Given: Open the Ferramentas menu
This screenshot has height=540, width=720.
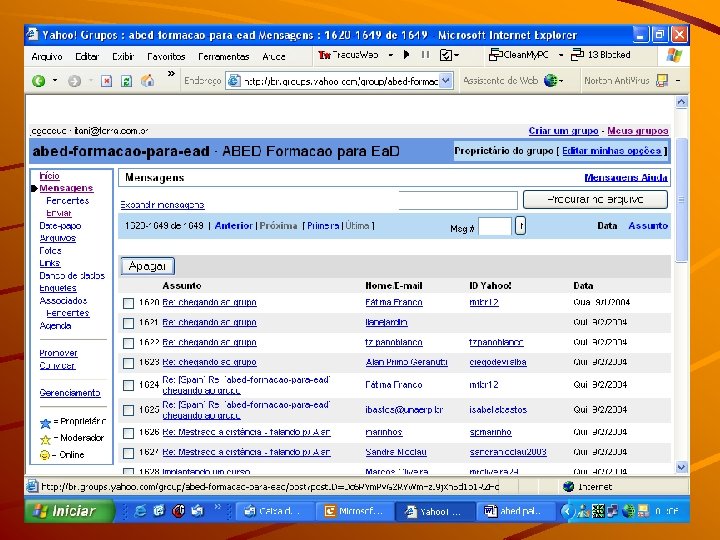Looking at the screenshot, I should [224, 56].
